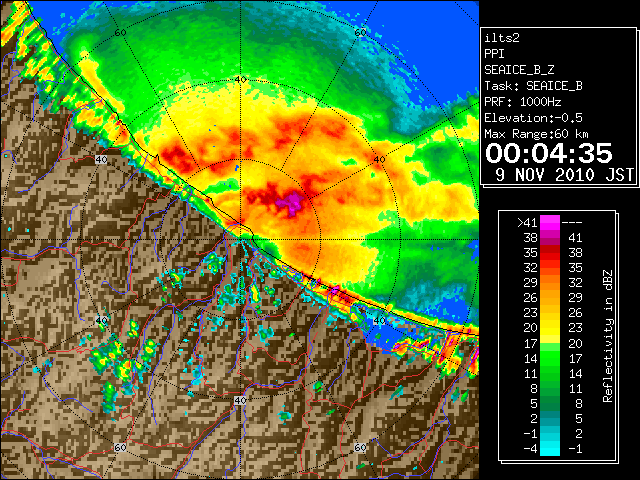Click the 00:04:35 timestamp
Image resolution: width=640 pixels, height=480 pixels.
[549, 153]
